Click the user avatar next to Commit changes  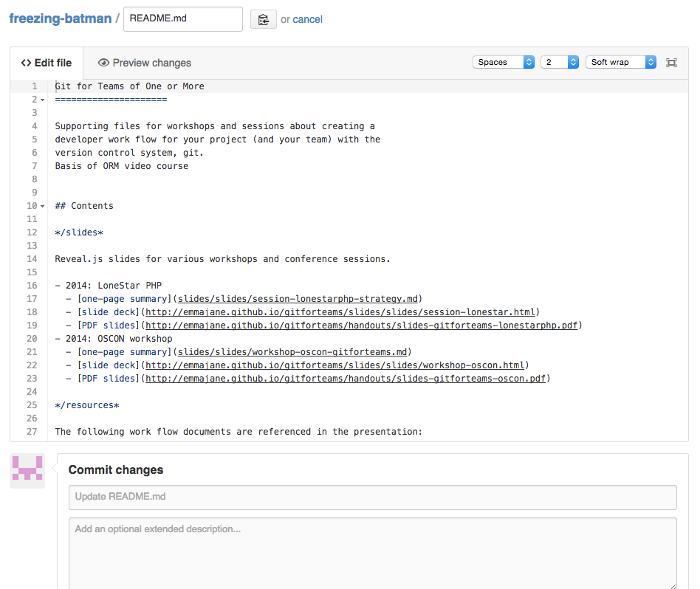click(27, 470)
